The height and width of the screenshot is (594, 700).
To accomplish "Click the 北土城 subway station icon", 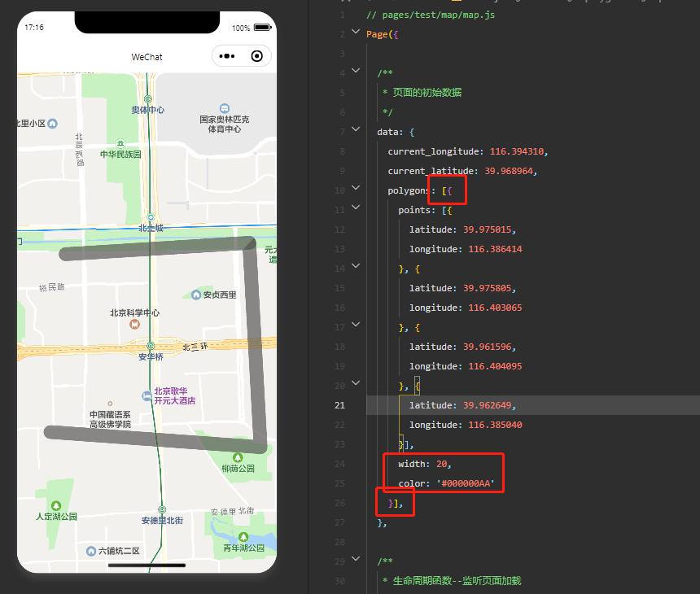I will pos(151,217).
